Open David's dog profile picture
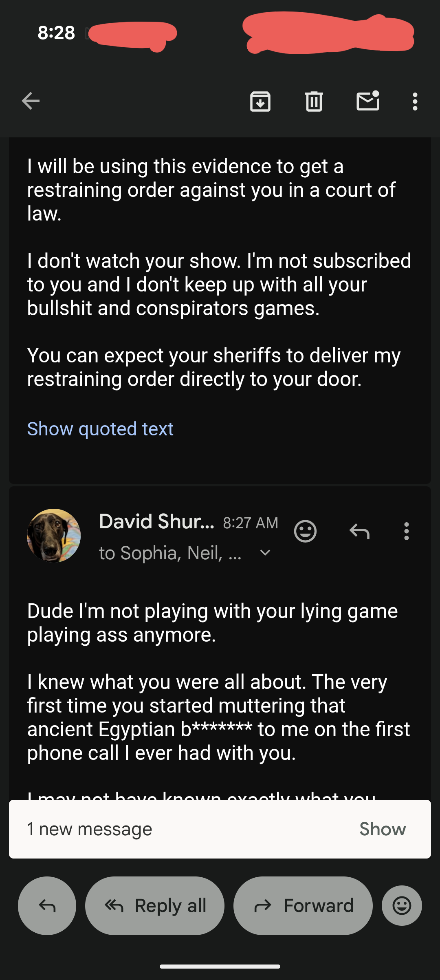 pos(54,535)
